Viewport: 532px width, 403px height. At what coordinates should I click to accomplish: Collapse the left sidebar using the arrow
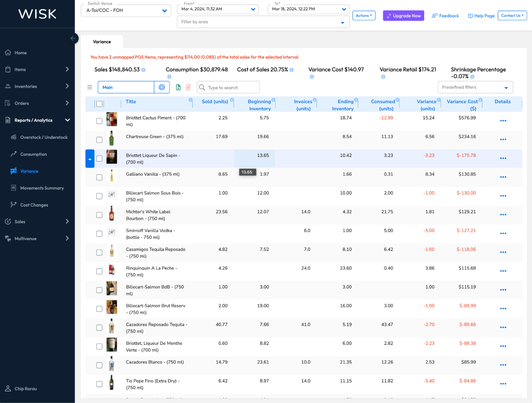(x=73, y=38)
